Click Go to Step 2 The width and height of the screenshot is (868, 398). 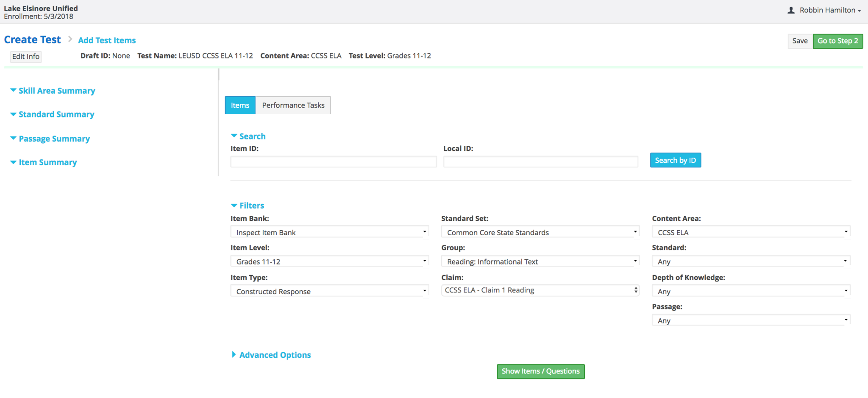click(837, 41)
